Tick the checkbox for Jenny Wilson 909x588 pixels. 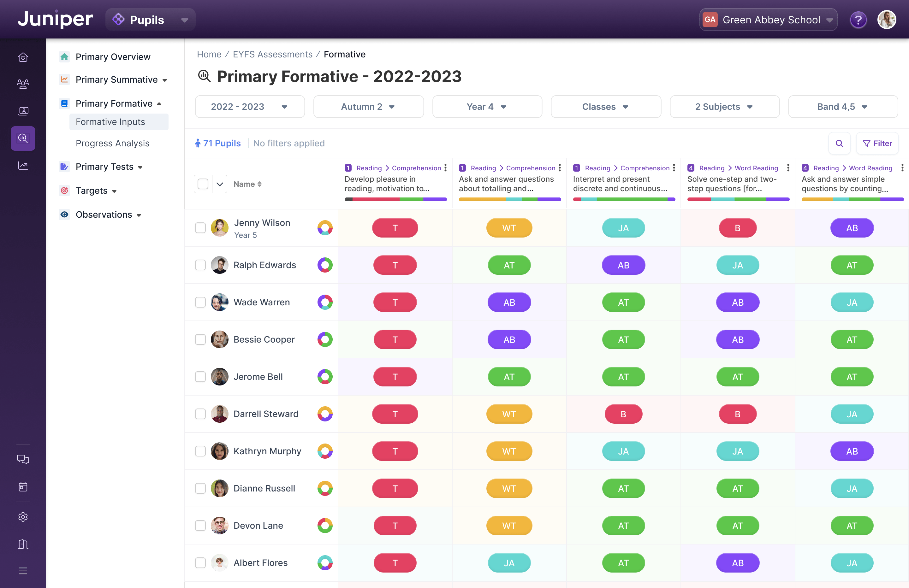pos(200,228)
